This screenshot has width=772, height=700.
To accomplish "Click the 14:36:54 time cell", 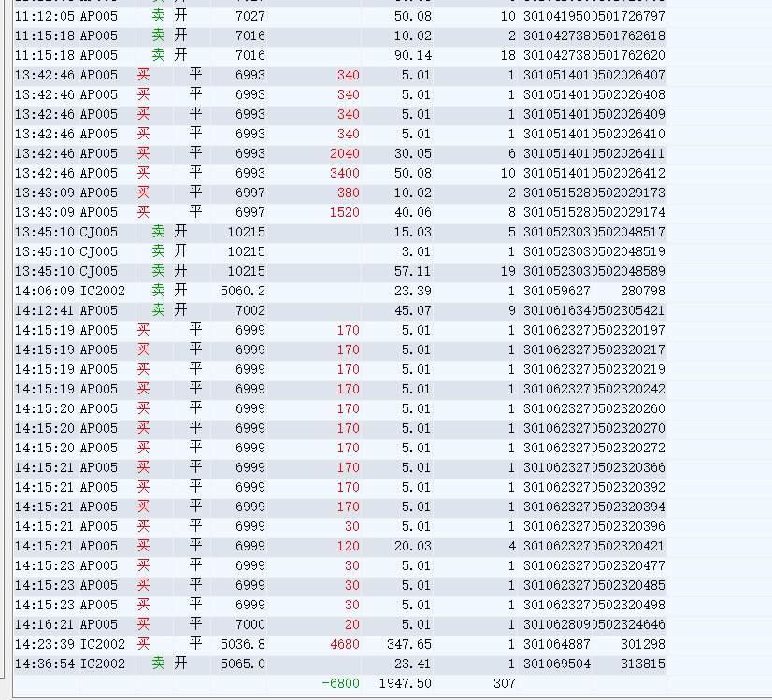I will pos(45,664).
